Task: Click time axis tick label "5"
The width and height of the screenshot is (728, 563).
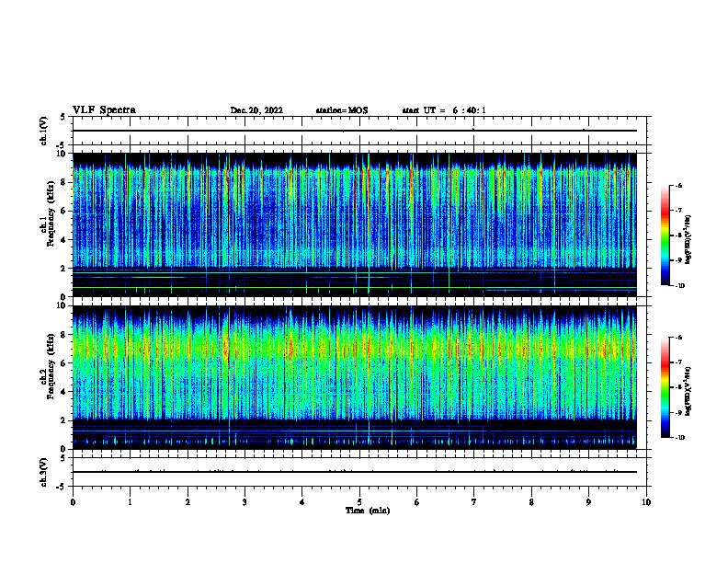Action: tap(359, 502)
